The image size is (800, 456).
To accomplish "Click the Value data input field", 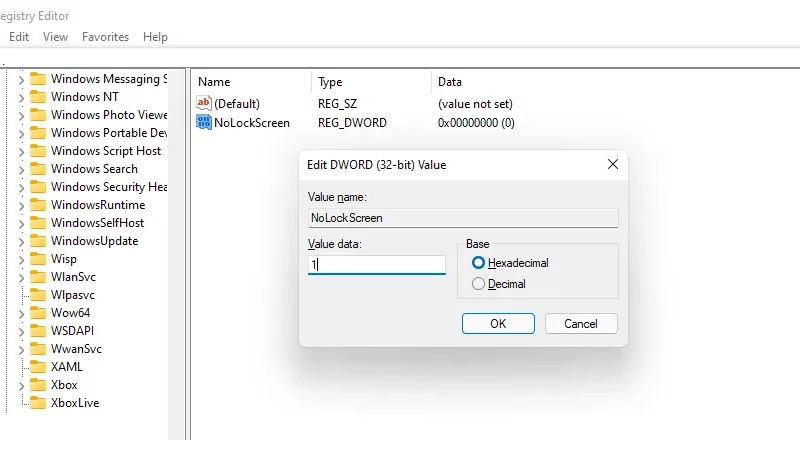I will [x=377, y=264].
